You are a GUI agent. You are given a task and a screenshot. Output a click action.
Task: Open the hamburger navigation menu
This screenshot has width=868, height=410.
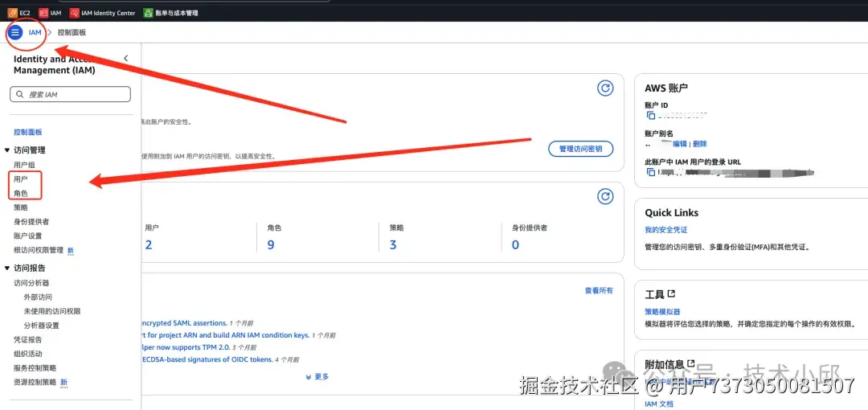[x=15, y=32]
